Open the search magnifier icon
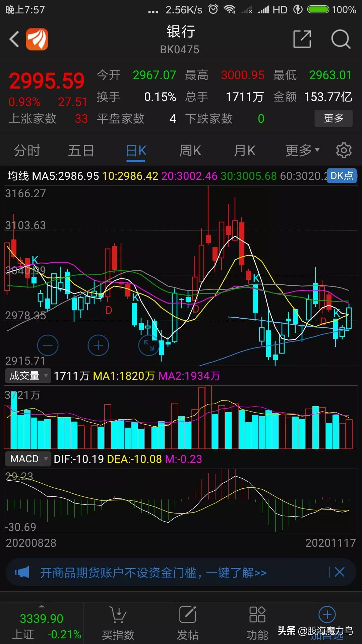Image resolution: width=362 pixels, height=644 pixels. 341,39
